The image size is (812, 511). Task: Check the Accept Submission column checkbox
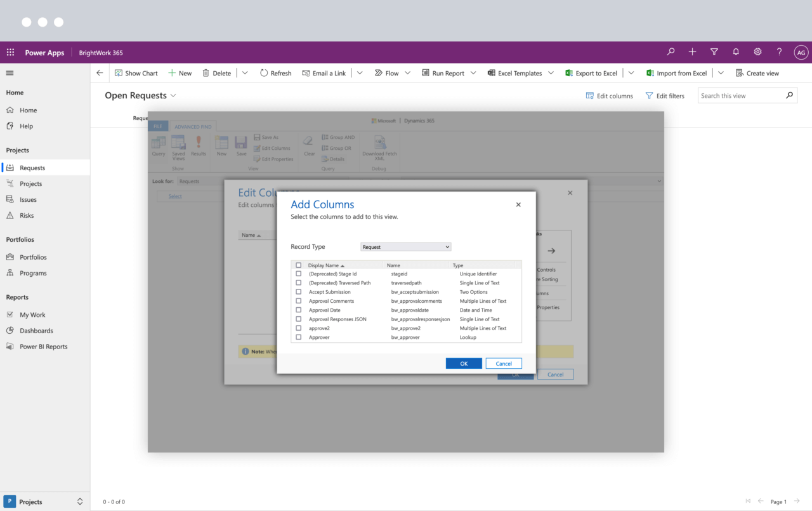click(x=298, y=292)
